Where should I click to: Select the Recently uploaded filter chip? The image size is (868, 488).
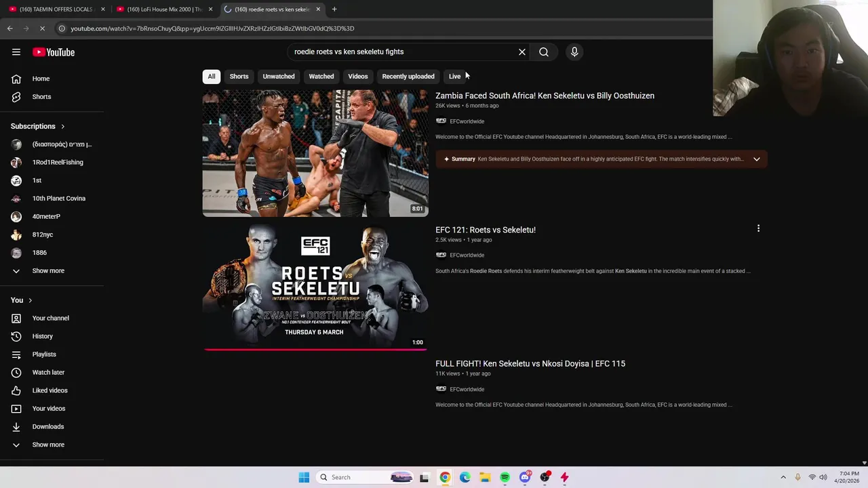click(408, 76)
